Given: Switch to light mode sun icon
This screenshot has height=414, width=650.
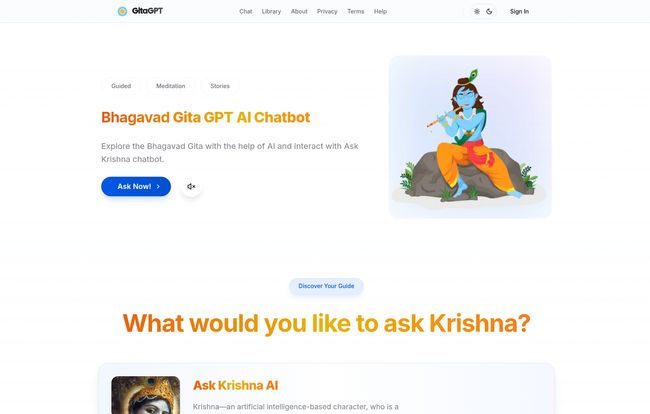Looking at the screenshot, I should pyautogui.click(x=477, y=12).
